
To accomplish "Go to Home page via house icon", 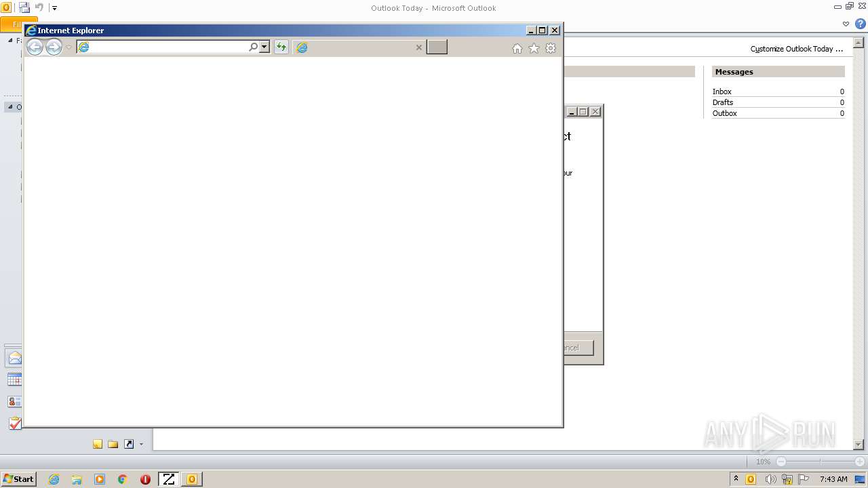I will click(517, 48).
